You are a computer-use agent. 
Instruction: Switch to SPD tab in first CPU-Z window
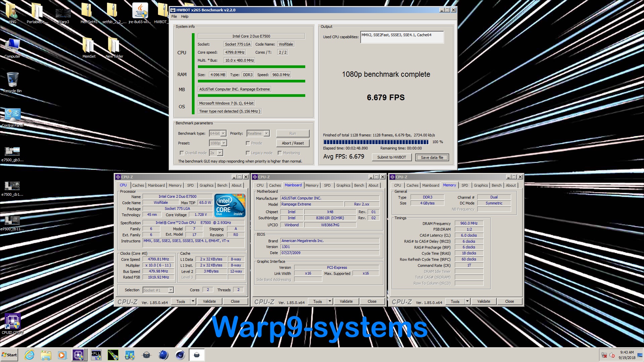pos(190,185)
